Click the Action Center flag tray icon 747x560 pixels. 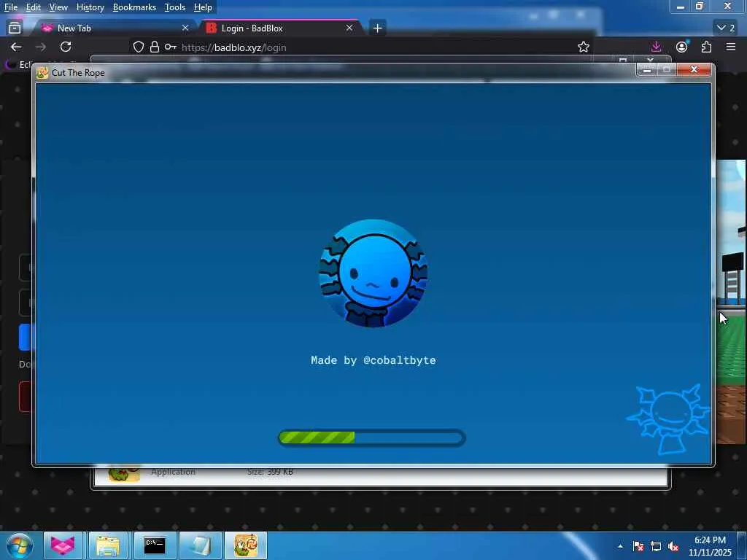638,546
